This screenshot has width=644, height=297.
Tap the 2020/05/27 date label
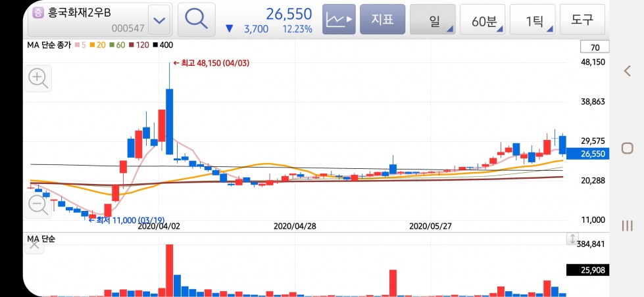pos(431,226)
